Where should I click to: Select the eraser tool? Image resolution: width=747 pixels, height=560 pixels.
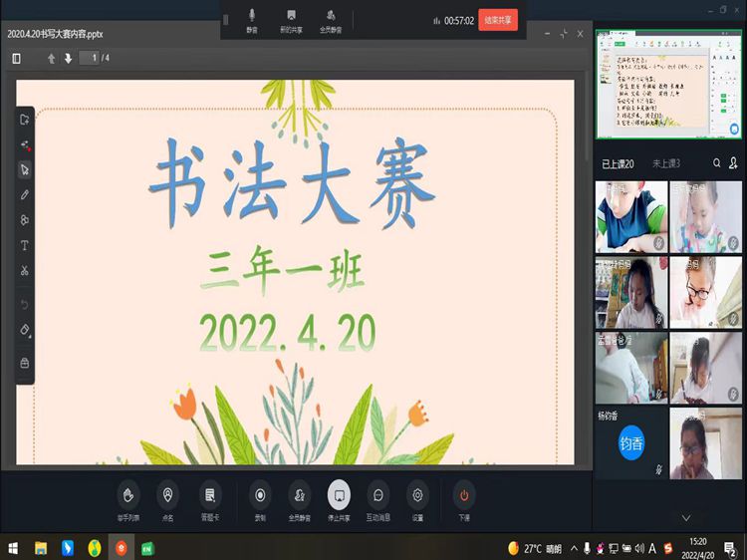tap(25, 330)
